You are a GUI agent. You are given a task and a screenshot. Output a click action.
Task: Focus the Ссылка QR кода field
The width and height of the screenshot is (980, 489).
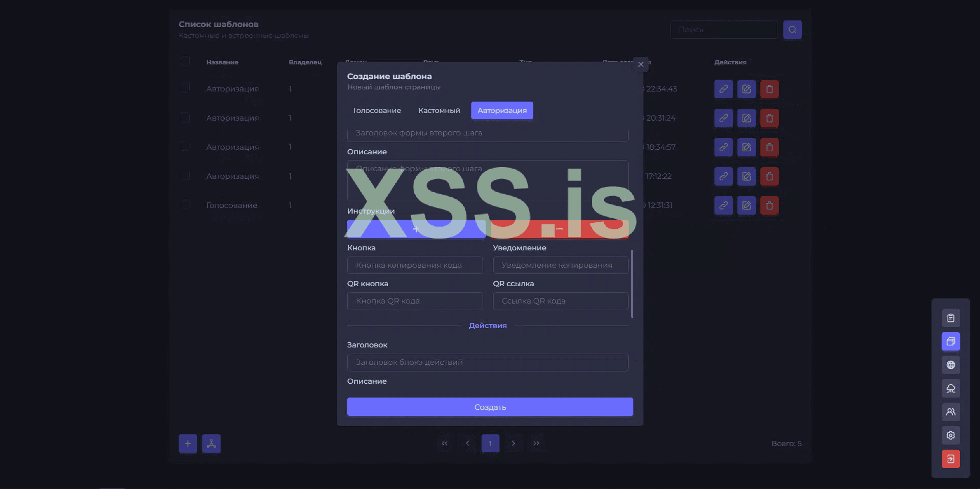click(x=561, y=301)
